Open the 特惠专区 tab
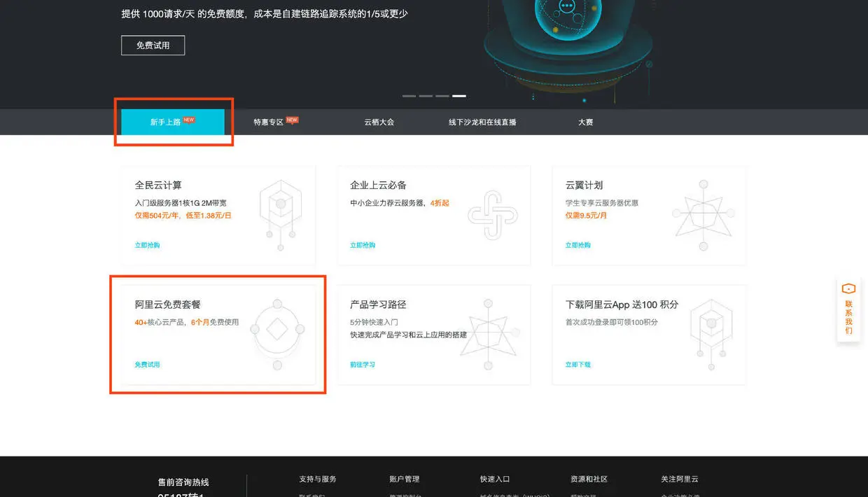Screen dimensions: 868x497 (x=276, y=122)
